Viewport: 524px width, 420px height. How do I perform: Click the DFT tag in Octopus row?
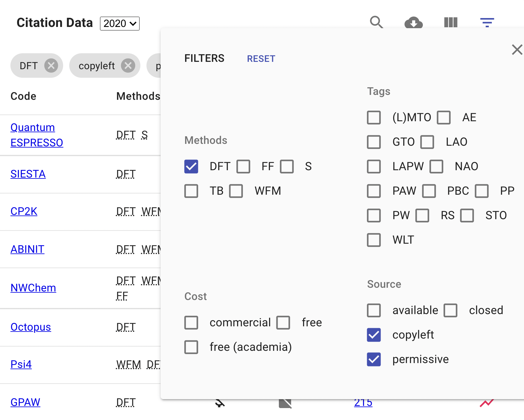click(126, 327)
